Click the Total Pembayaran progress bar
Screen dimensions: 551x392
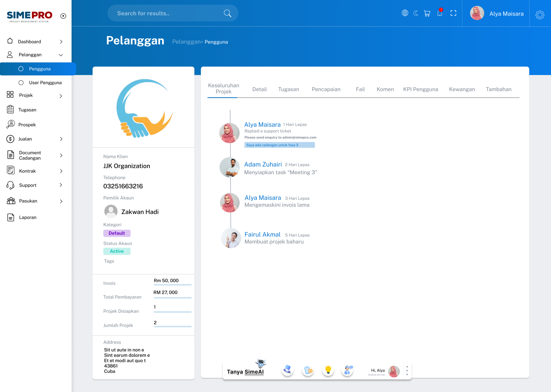click(x=173, y=298)
